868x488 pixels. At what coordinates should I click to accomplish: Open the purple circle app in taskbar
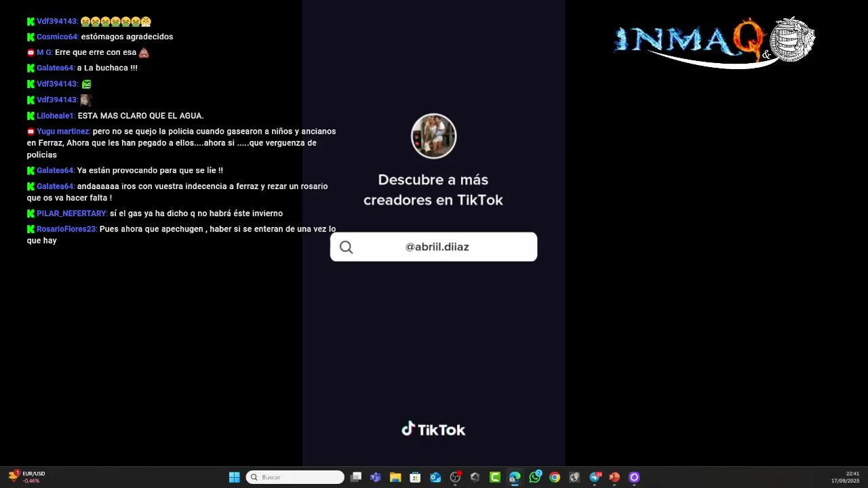(634, 477)
